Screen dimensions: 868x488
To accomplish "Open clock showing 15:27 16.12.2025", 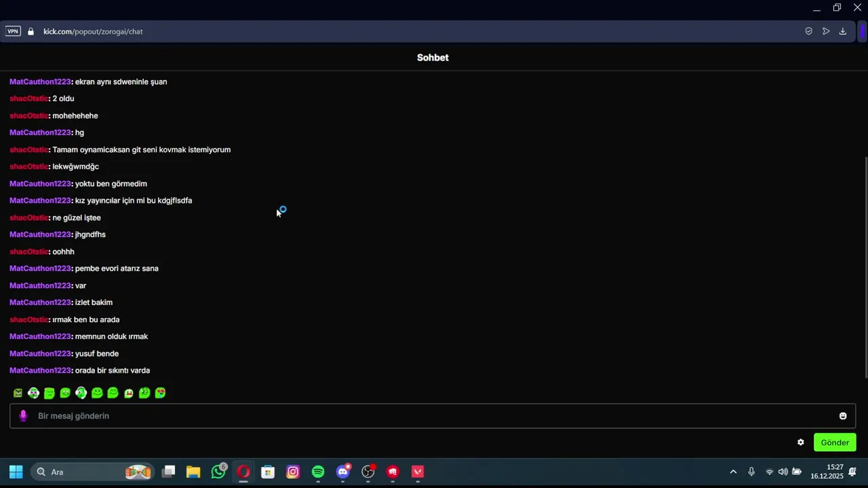I will click(x=827, y=472).
